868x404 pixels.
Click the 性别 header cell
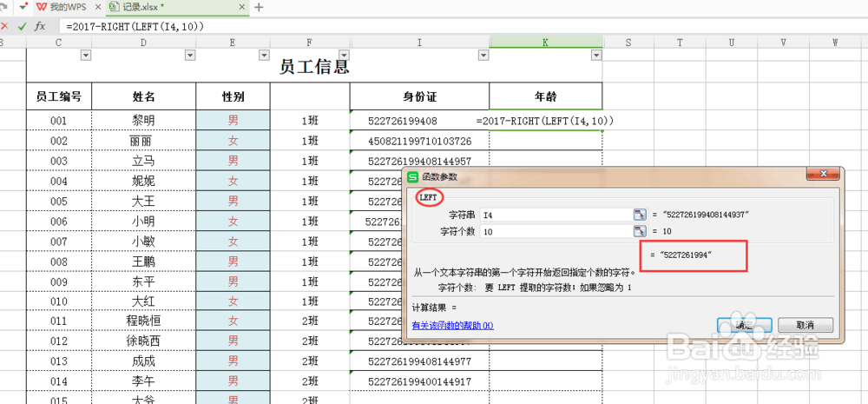pos(233,96)
